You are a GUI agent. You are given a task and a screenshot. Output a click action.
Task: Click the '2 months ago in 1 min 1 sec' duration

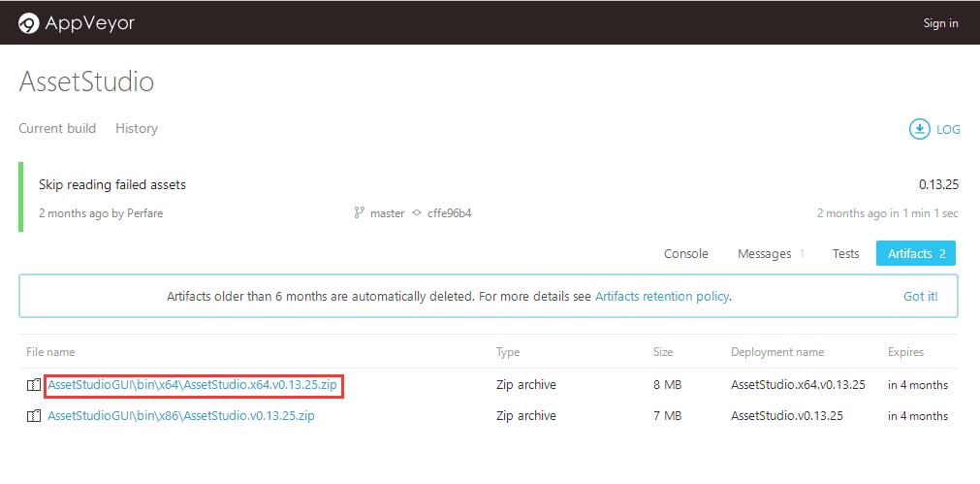888,213
